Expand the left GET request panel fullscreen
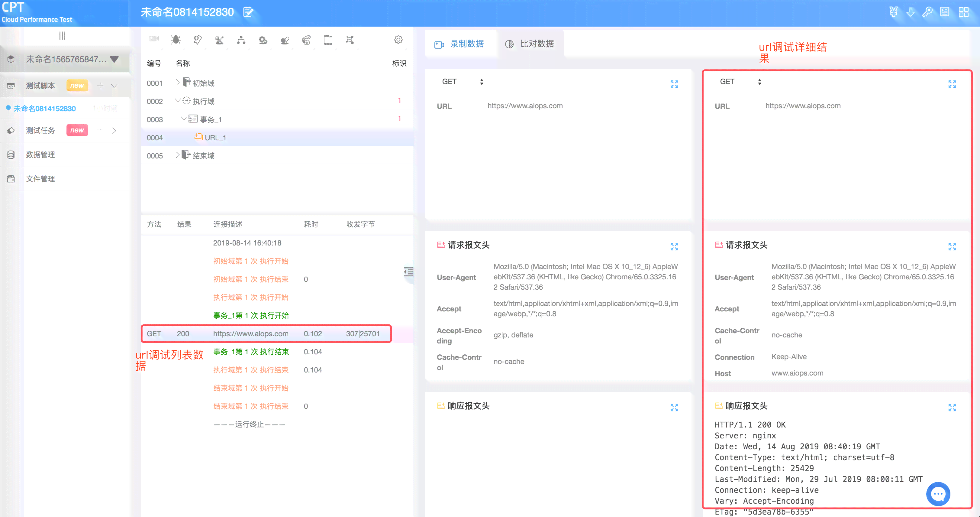980x517 pixels. (x=674, y=84)
